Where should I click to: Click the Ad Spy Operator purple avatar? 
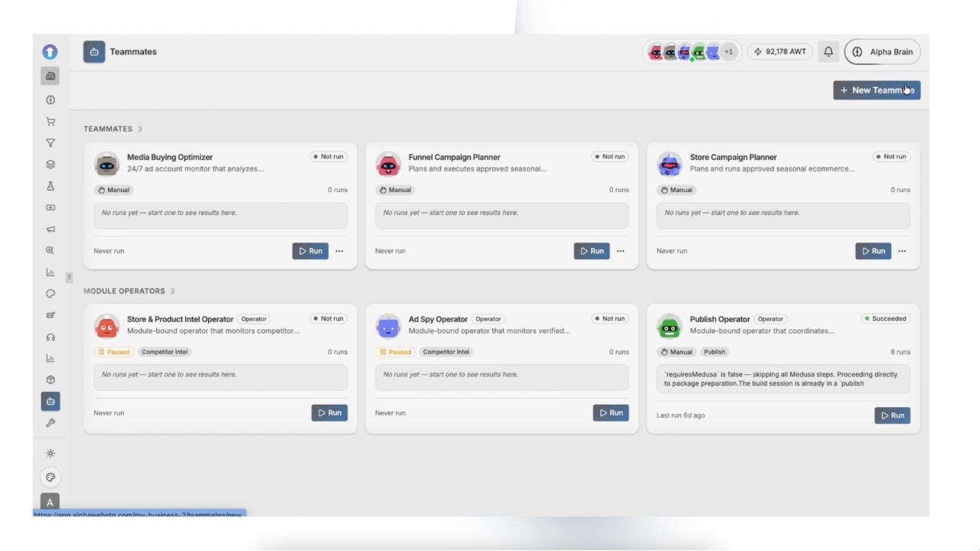(388, 325)
